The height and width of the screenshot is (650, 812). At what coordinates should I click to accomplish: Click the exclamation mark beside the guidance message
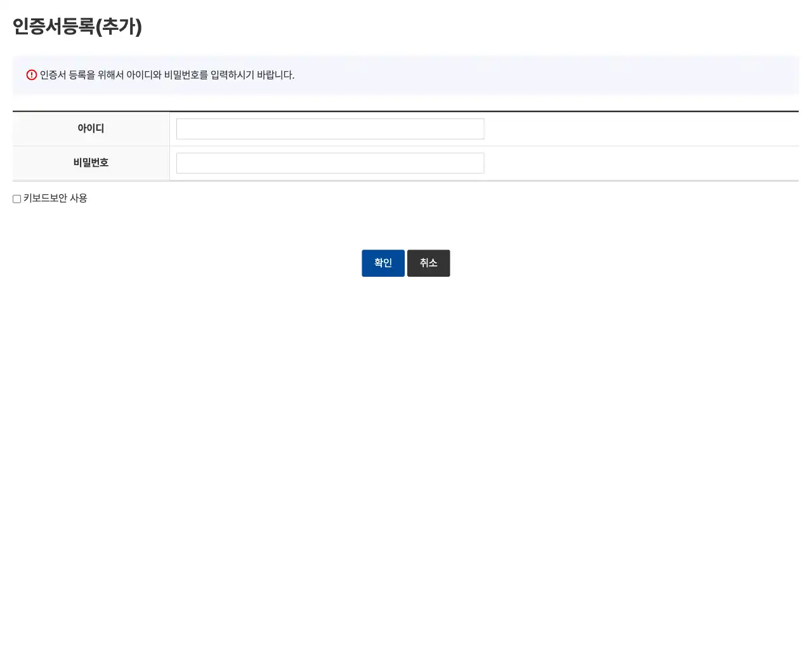32,75
